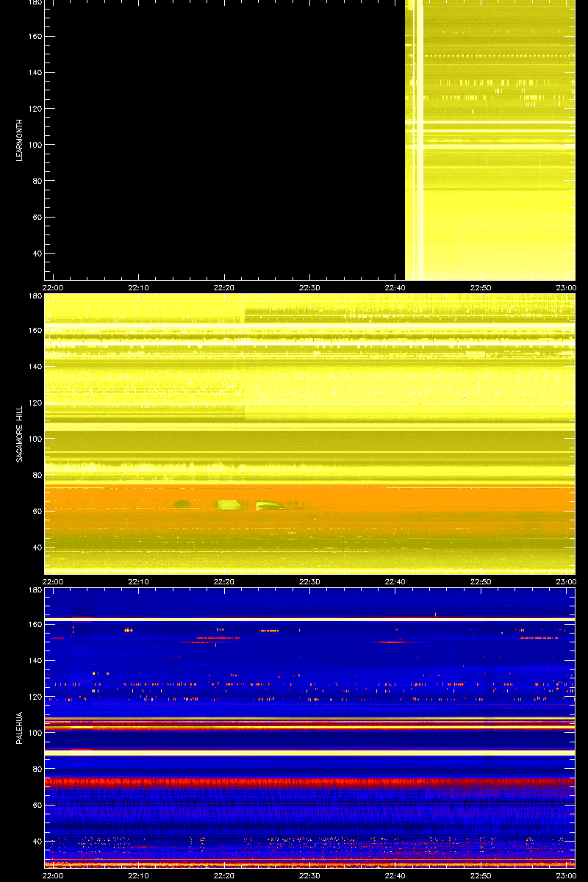588x882 pixels.
Task: Select the 22:00 time tick under Learmonth panel
Action: pos(53,287)
